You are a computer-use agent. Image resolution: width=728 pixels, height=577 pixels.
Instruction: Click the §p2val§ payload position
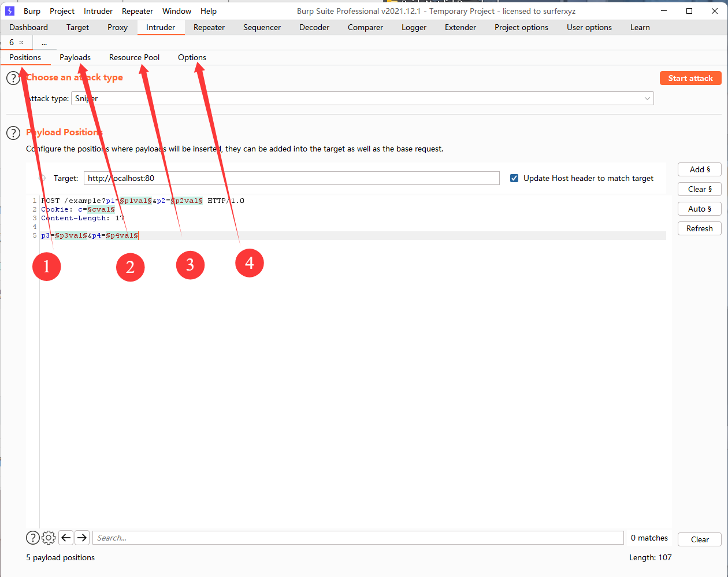pyautogui.click(x=187, y=201)
